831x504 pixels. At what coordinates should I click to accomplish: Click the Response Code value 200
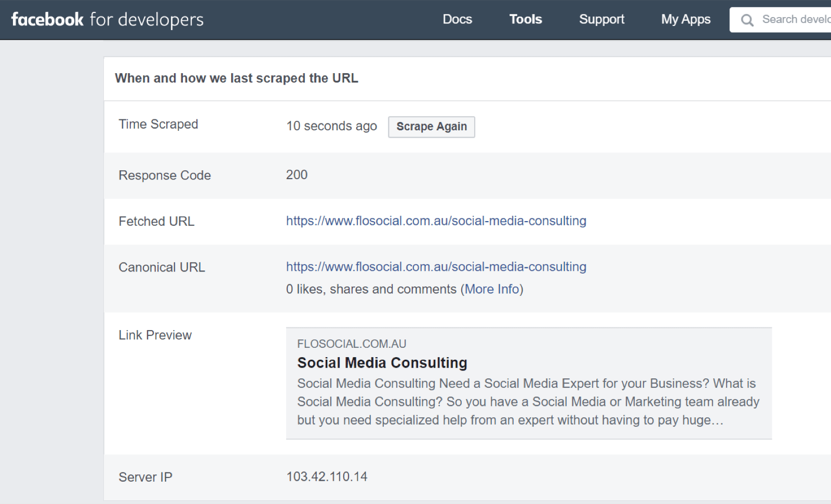point(297,175)
